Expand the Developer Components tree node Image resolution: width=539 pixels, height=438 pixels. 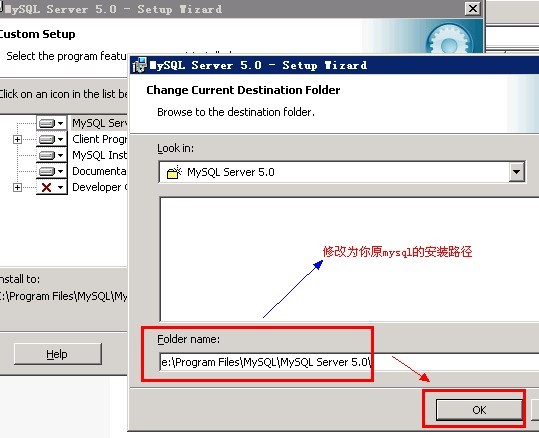(x=17, y=187)
